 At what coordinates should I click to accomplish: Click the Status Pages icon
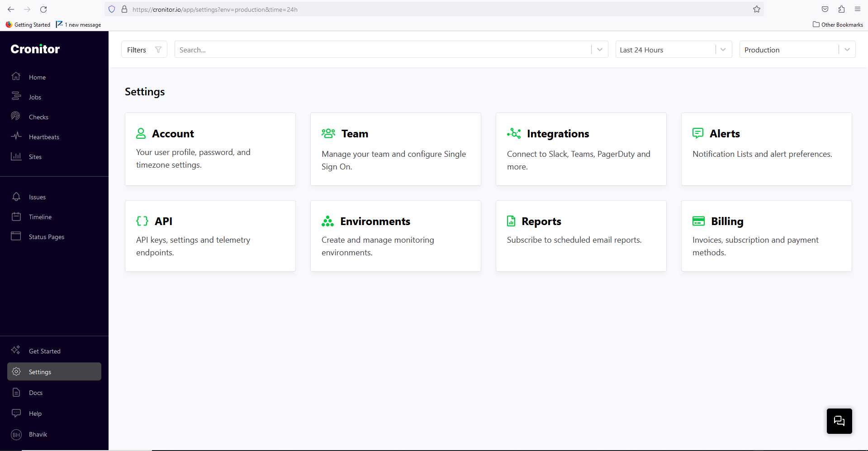tap(16, 236)
